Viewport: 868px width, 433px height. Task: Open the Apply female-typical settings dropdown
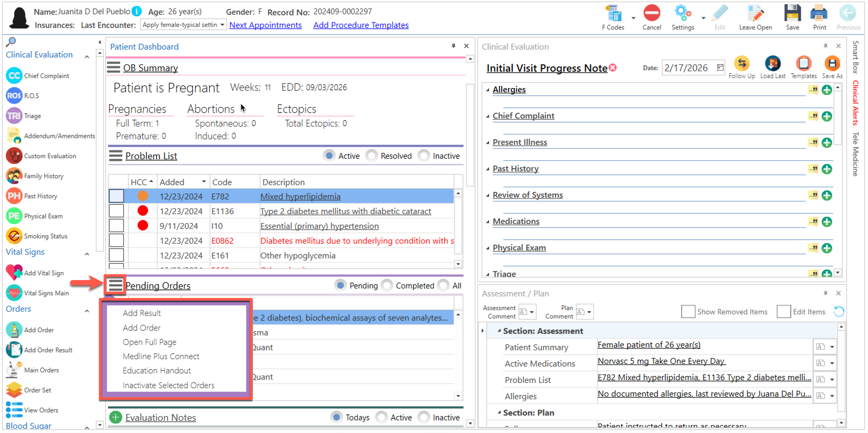coord(222,25)
